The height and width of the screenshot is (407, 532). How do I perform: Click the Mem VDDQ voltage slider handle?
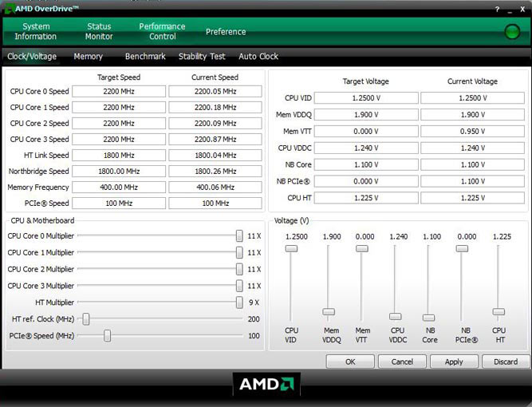point(329,311)
